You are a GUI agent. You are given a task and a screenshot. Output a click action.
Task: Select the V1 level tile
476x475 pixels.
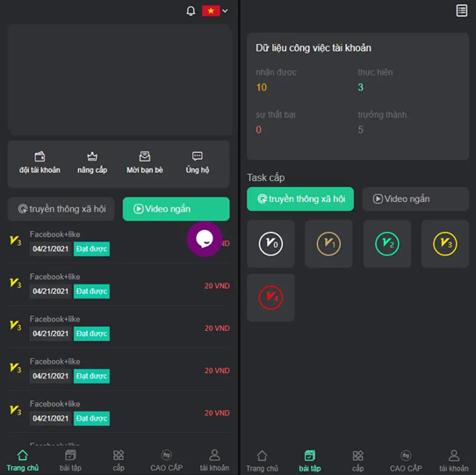coord(328,244)
